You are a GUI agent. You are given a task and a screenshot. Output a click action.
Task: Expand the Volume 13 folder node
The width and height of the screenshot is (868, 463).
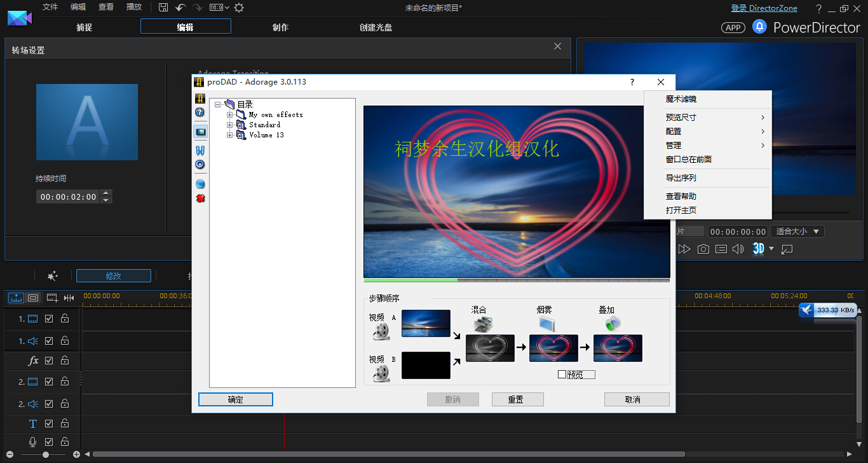pyautogui.click(x=230, y=135)
